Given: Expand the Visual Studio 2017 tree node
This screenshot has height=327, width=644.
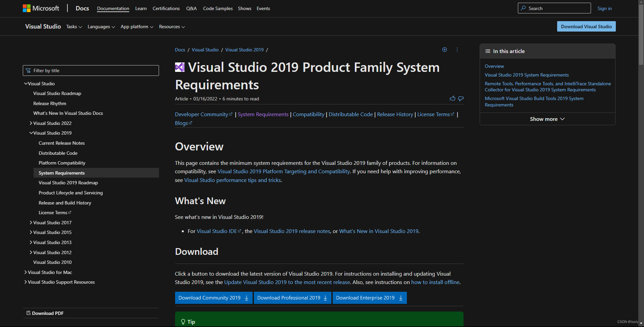Looking at the screenshot, I should coord(31,223).
